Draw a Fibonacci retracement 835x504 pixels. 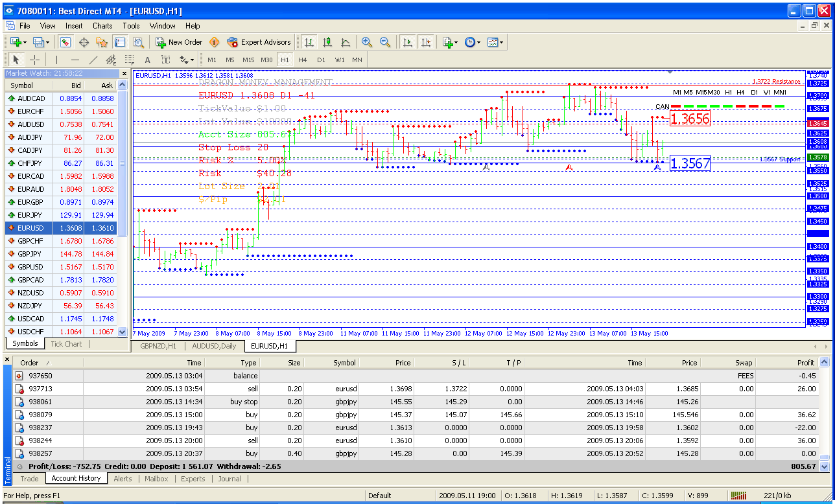coord(130,60)
